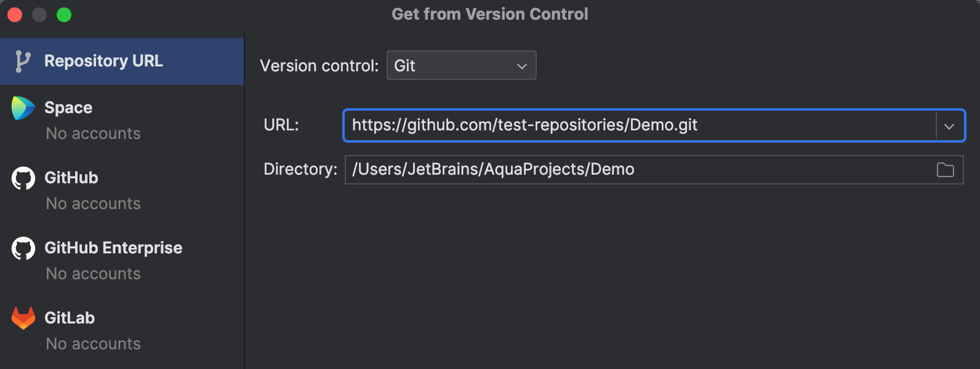Click No accounts under GitHub
Image resolution: width=980 pixels, height=369 pixels.
point(94,204)
